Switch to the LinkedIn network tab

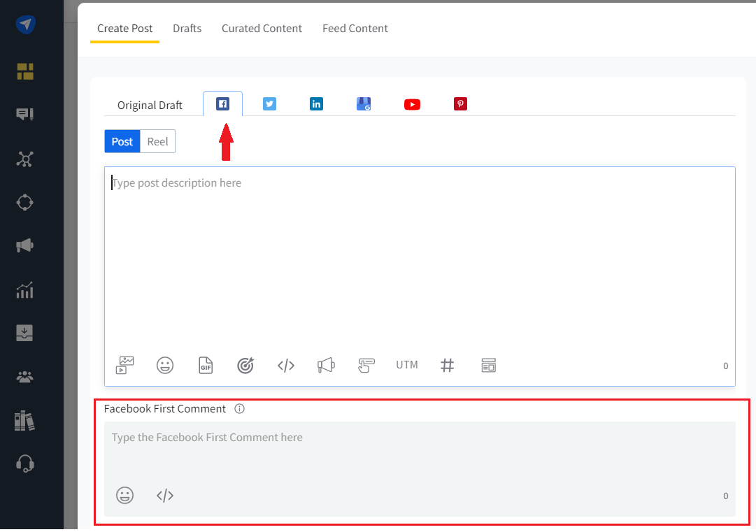click(316, 104)
